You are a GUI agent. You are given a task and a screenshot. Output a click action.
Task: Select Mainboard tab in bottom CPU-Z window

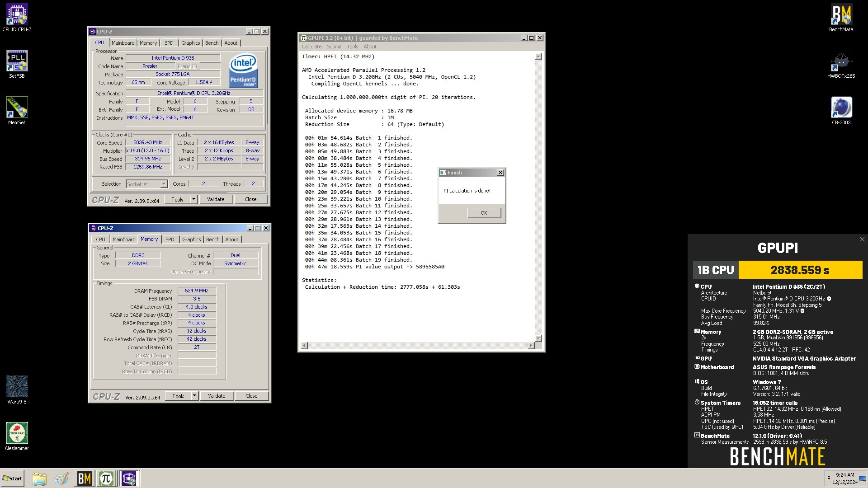pos(124,239)
